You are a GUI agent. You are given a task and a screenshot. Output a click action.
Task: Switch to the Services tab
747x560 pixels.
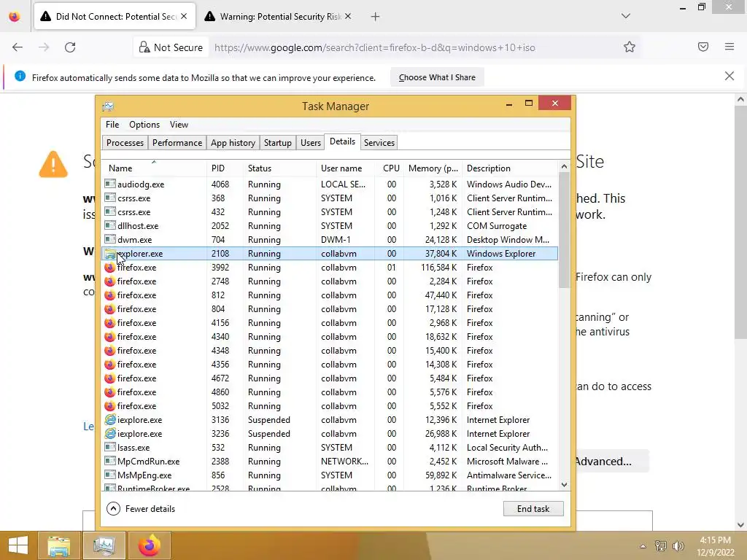(x=379, y=143)
